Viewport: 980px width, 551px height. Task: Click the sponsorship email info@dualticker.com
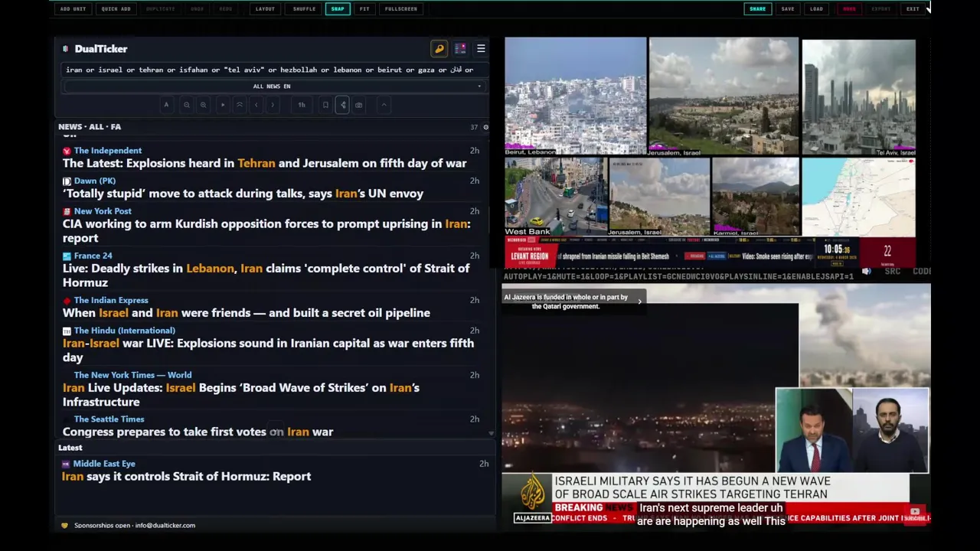165,525
